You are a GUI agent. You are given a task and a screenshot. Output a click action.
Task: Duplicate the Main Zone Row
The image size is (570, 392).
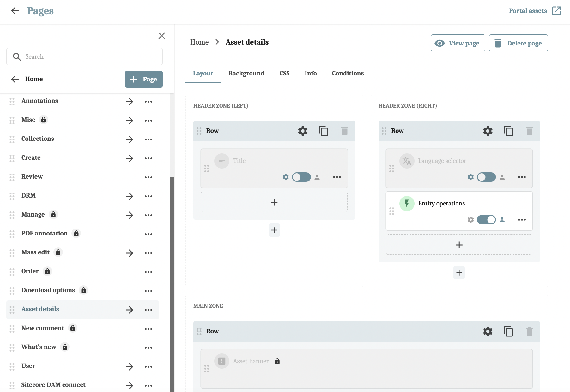tap(508, 331)
